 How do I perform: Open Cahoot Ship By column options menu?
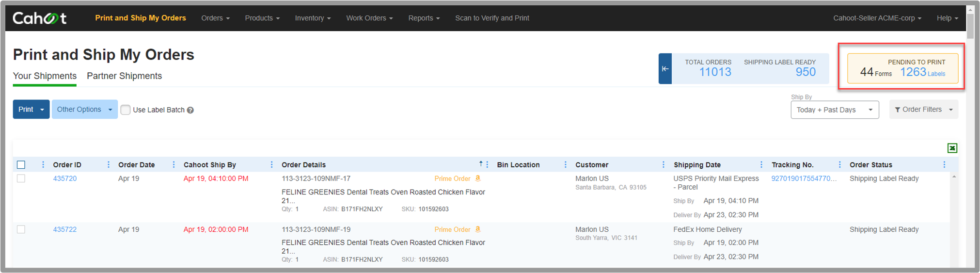(271, 164)
